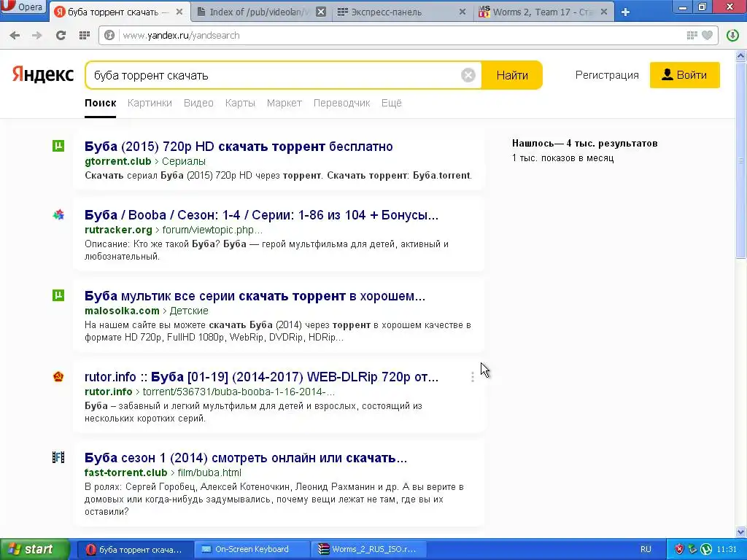Open the downloads arrow icon in Opera toolbar
The height and width of the screenshot is (560, 747).
(732, 35)
